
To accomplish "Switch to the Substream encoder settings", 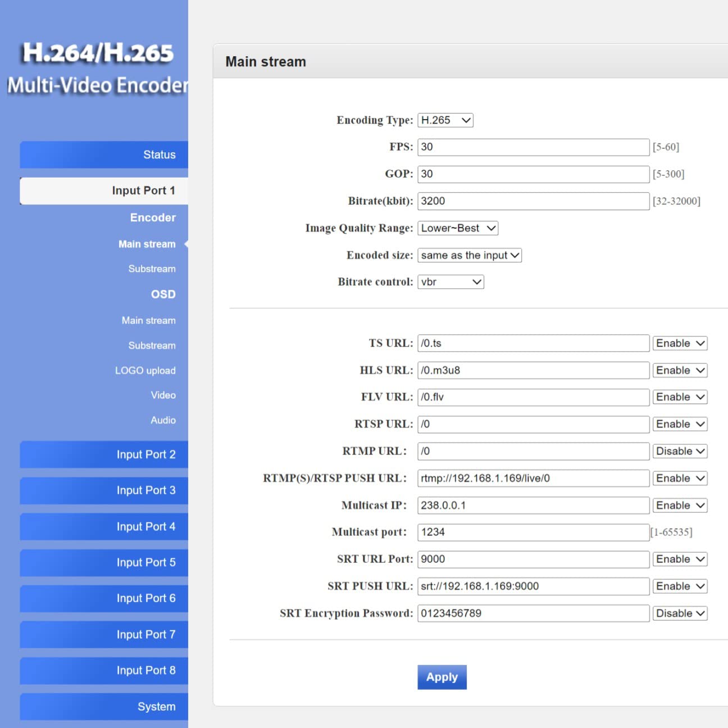I will click(x=152, y=269).
